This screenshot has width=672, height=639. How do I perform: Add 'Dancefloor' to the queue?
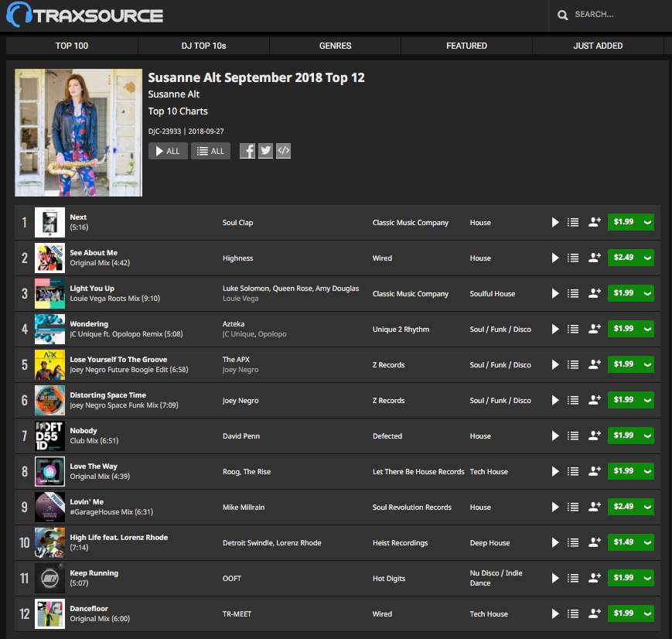click(573, 613)
